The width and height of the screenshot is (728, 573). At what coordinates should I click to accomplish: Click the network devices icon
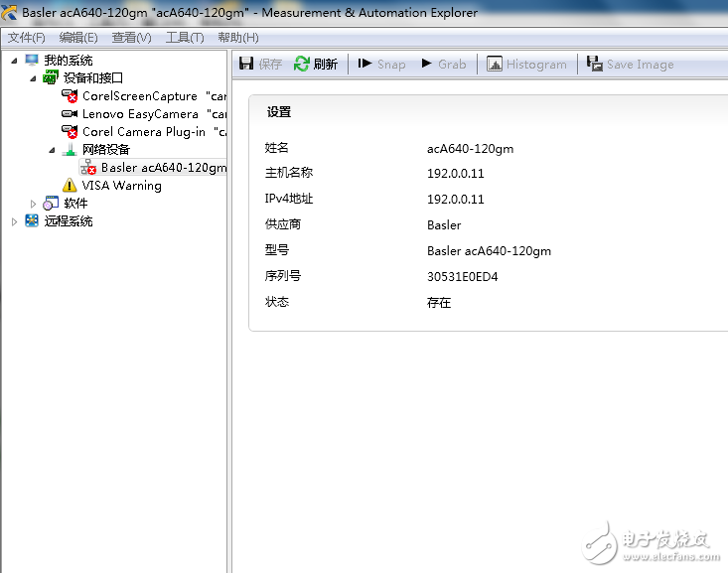pos(70,150)
